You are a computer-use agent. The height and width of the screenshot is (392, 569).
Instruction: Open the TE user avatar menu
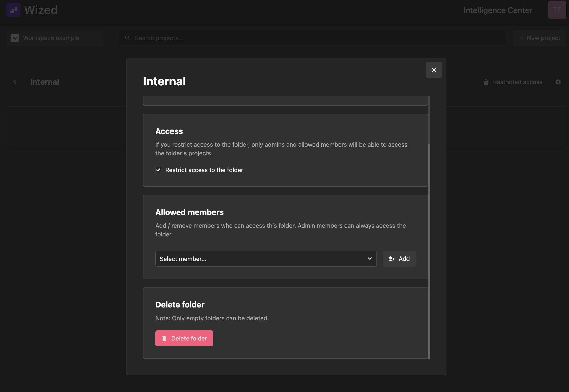[x=557, y=10]
